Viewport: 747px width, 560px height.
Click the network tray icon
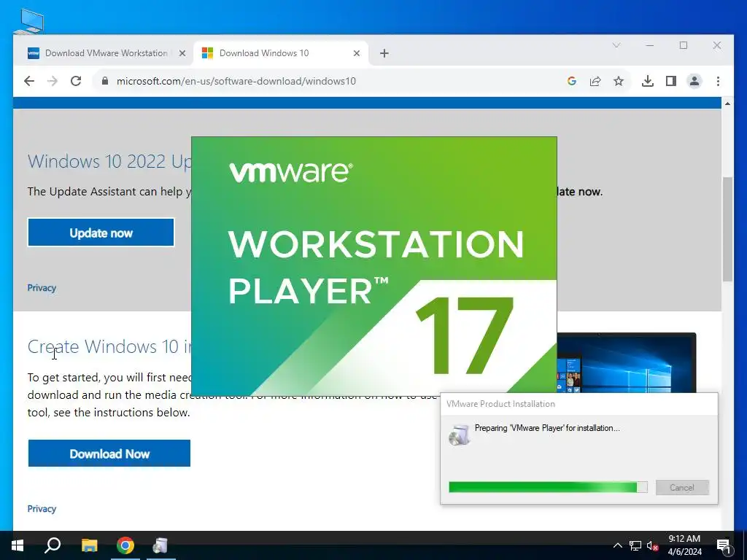[635, 545]
